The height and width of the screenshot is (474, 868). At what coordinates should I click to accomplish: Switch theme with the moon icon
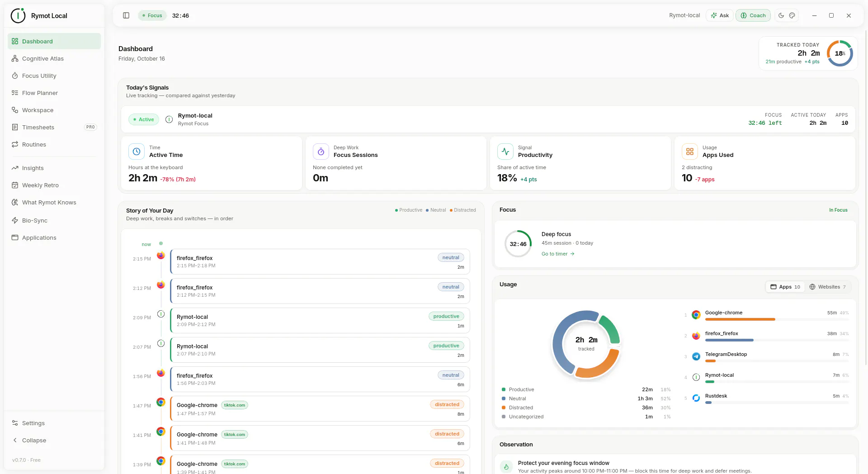point(781,15)
